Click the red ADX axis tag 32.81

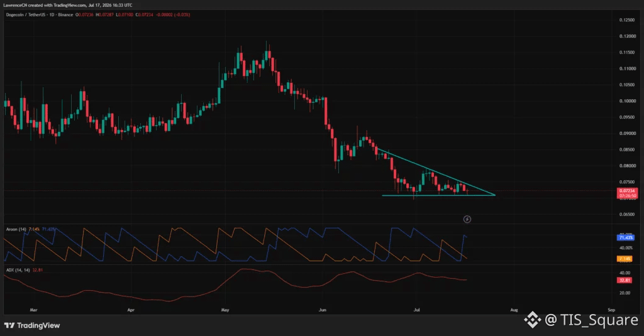[625, 280]
